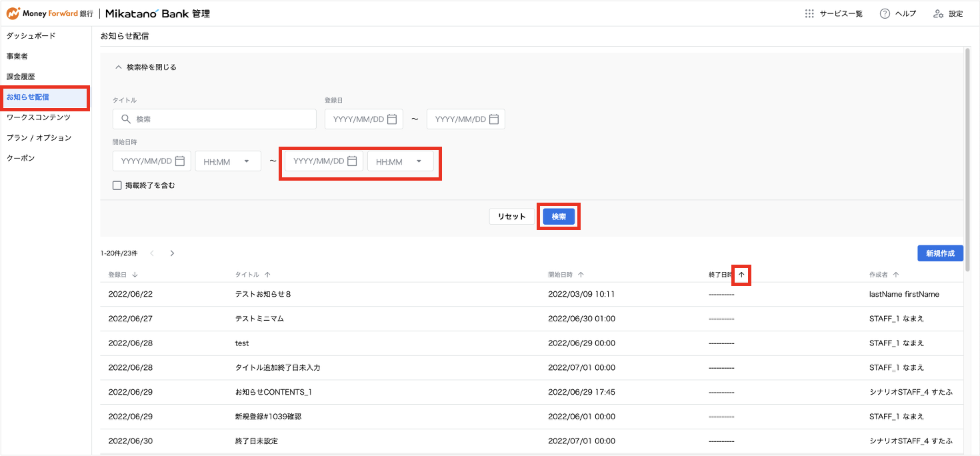Open 開始日時 end time HH:MM dropdown

401,161
